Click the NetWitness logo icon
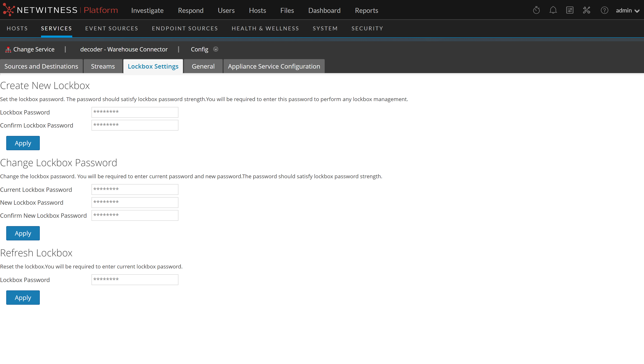 click(x=9, y=10)
